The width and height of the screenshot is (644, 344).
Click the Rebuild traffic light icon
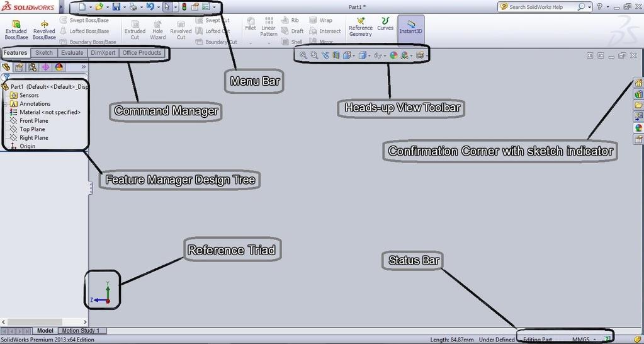point(184,7)
